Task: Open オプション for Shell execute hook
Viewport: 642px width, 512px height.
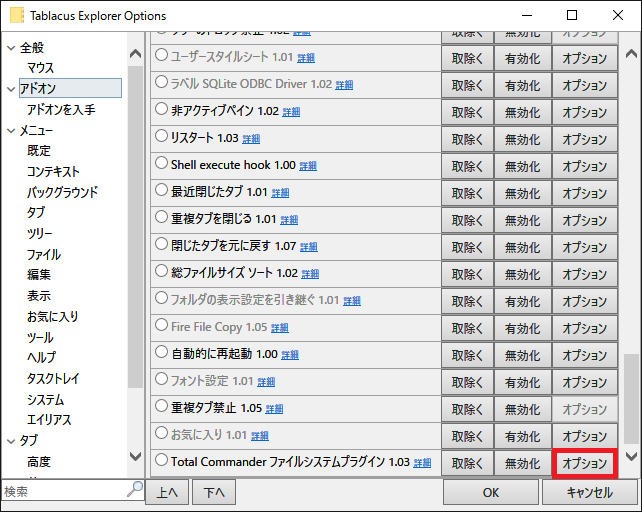Action: coord(585,167)
